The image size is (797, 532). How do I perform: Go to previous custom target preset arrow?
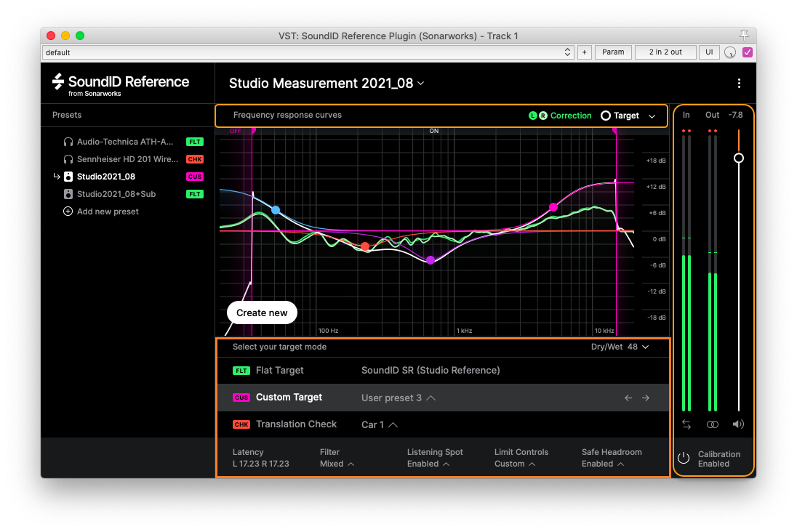pos(628,398)
